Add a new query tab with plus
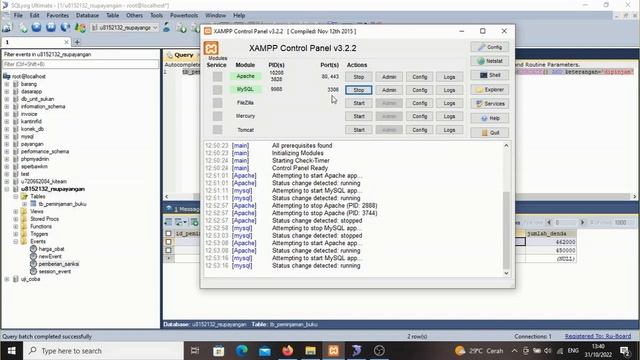 (x=77, y=42)
